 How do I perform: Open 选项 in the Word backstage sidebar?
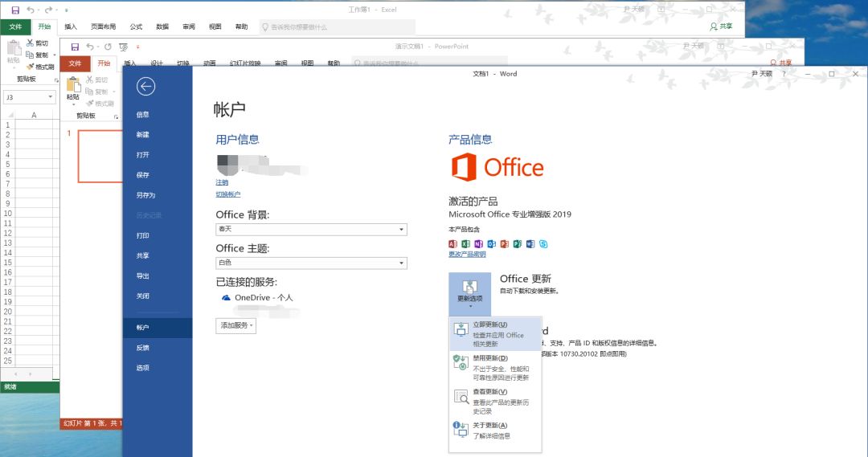point(158,368)
